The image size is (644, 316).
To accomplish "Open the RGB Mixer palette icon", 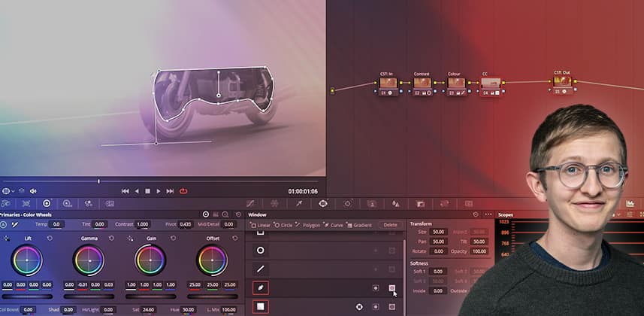I will tap(89, 203).
